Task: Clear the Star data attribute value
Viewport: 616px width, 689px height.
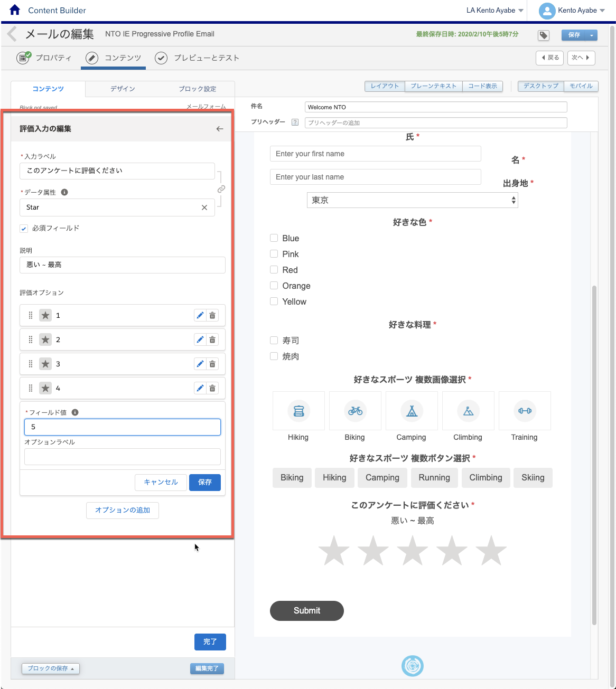Action: click(x=204, y=207)
